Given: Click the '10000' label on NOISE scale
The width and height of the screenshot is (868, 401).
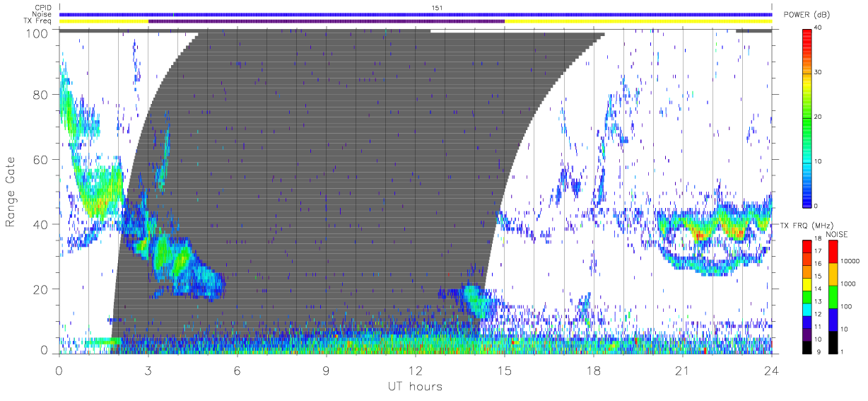Looking at the screenshot, I should click(850, 261).
